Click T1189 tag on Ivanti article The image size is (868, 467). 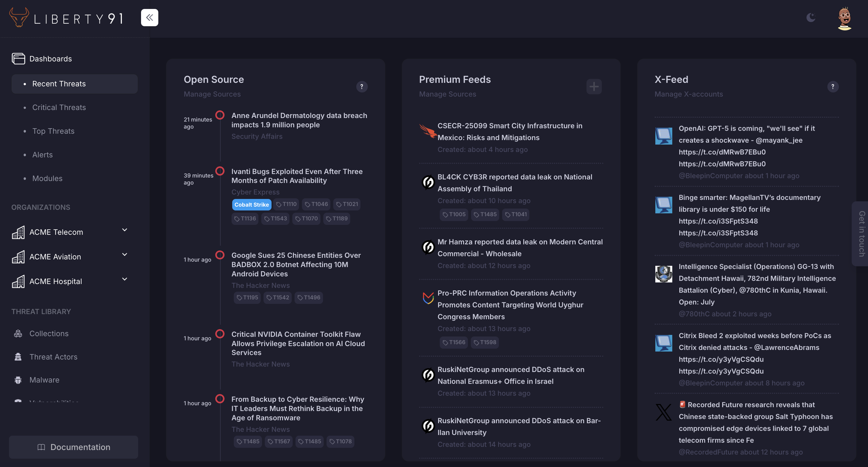coord(336,219)
